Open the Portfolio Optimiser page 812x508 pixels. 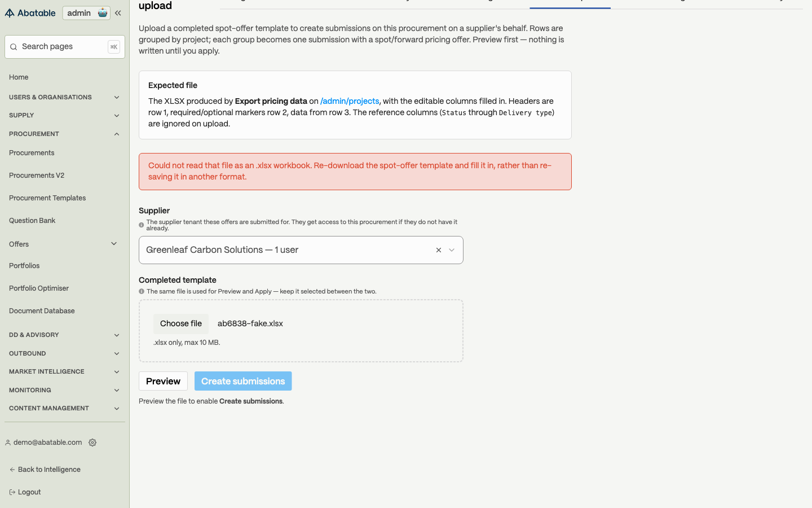(x=39, y=288)
